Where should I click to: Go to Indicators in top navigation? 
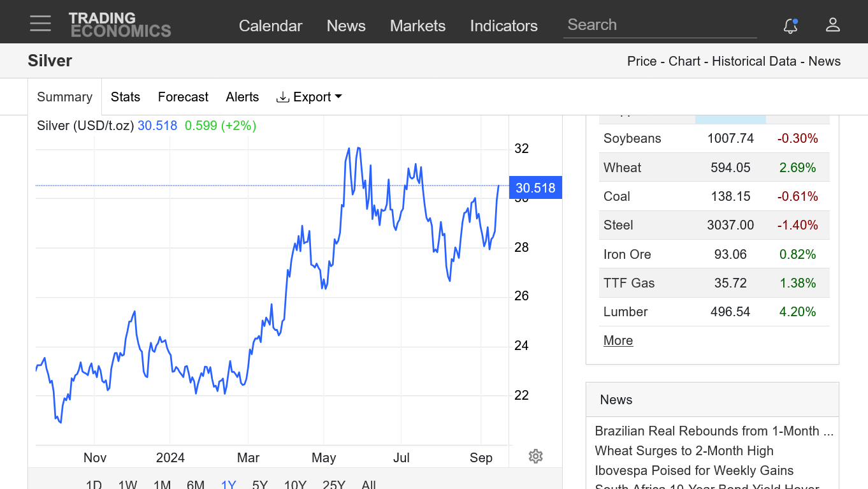[x=503, y=26]
